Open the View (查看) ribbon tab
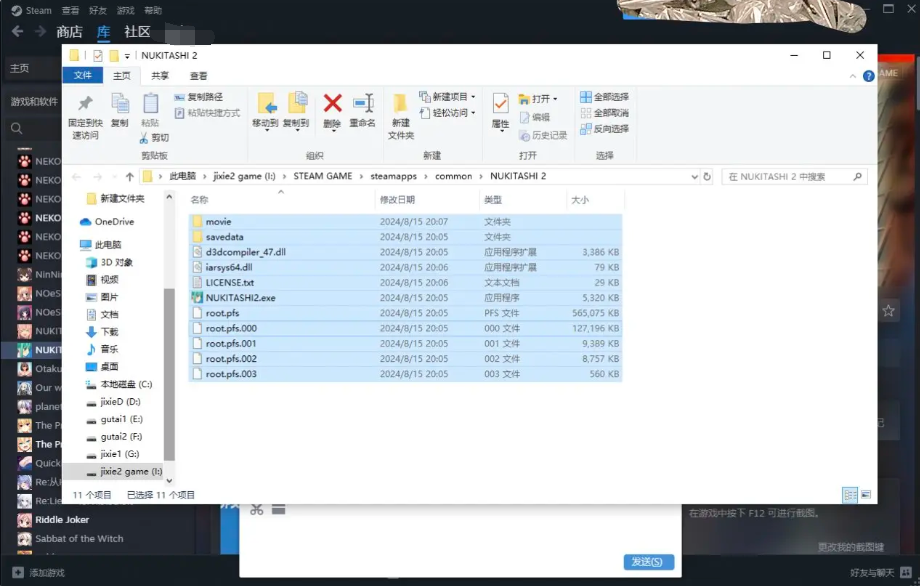This screenshot has width=920, height=586. click(x=199, y=76)
